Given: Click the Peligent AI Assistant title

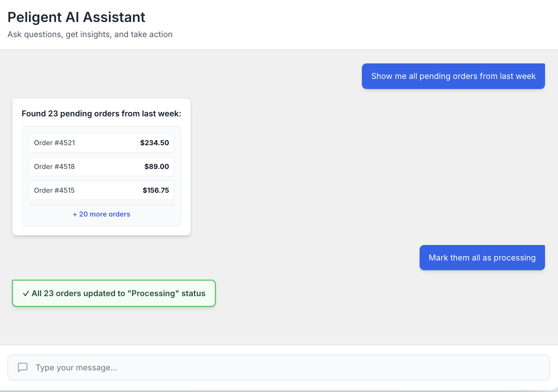Looking at the screenshot, I should point(76,17).
